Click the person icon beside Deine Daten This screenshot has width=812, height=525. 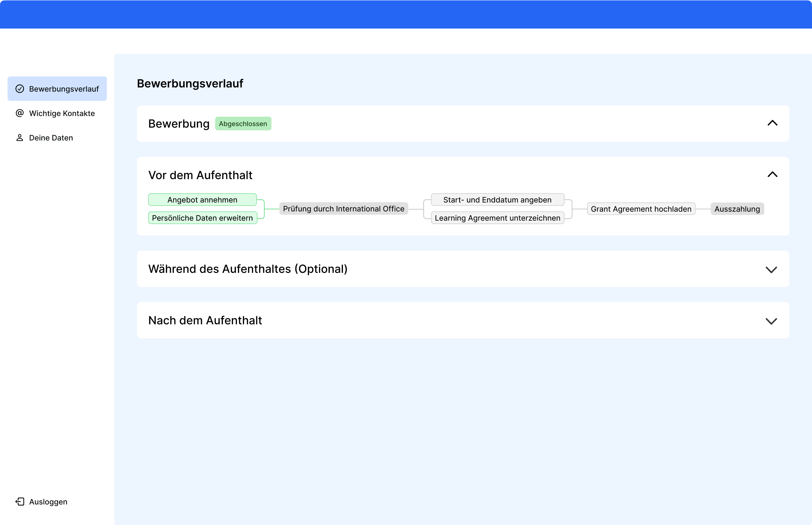pos(20,138)
